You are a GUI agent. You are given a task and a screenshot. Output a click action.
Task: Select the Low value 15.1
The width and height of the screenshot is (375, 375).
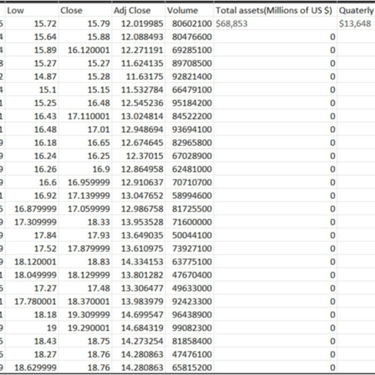(48, 90)
